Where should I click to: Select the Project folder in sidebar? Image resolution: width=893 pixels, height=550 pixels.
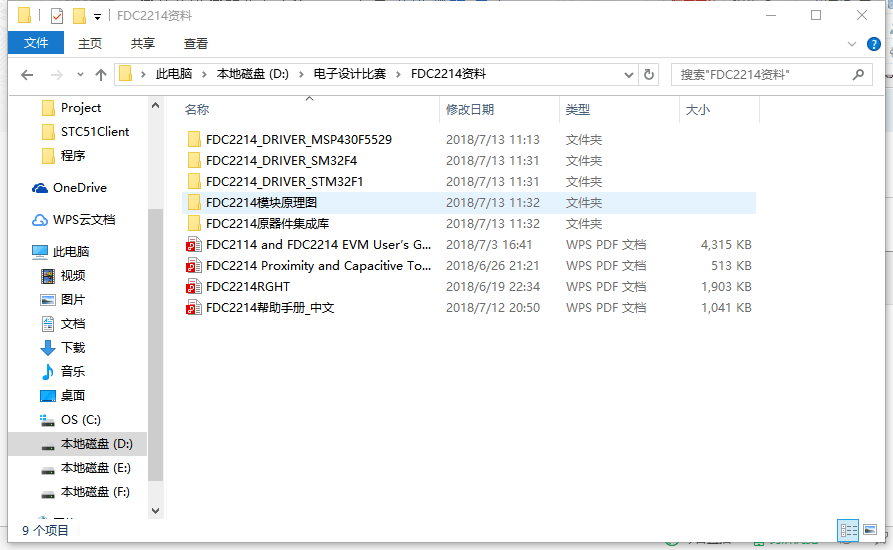81,108
